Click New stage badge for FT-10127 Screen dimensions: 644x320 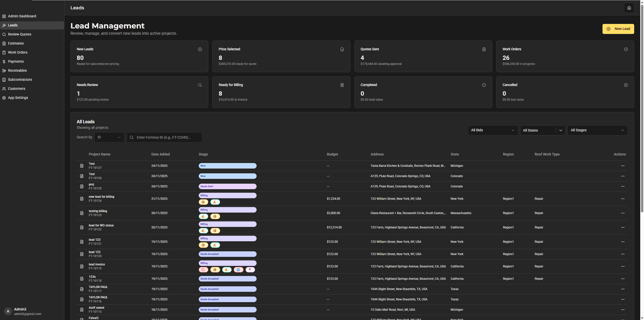(227, 166)
